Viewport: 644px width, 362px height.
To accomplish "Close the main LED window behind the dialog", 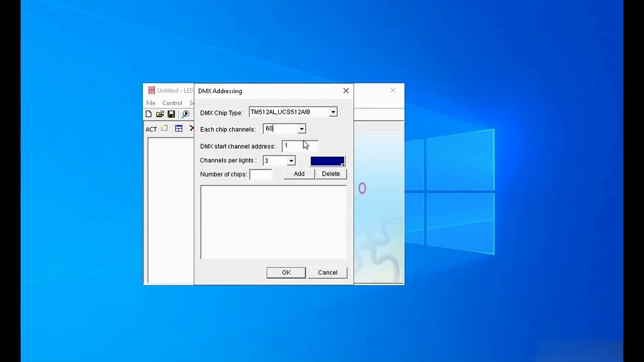I will coord(393,90).
